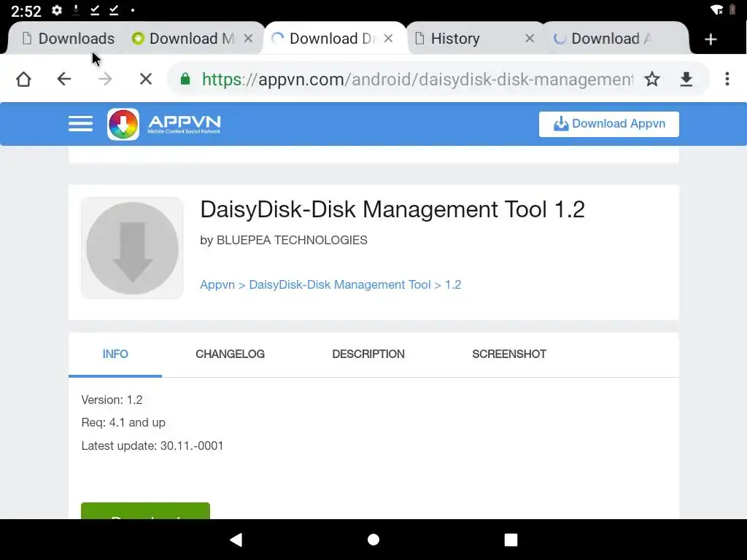View the green lock site security info
747x560 pixels.
tap(185, 79)
